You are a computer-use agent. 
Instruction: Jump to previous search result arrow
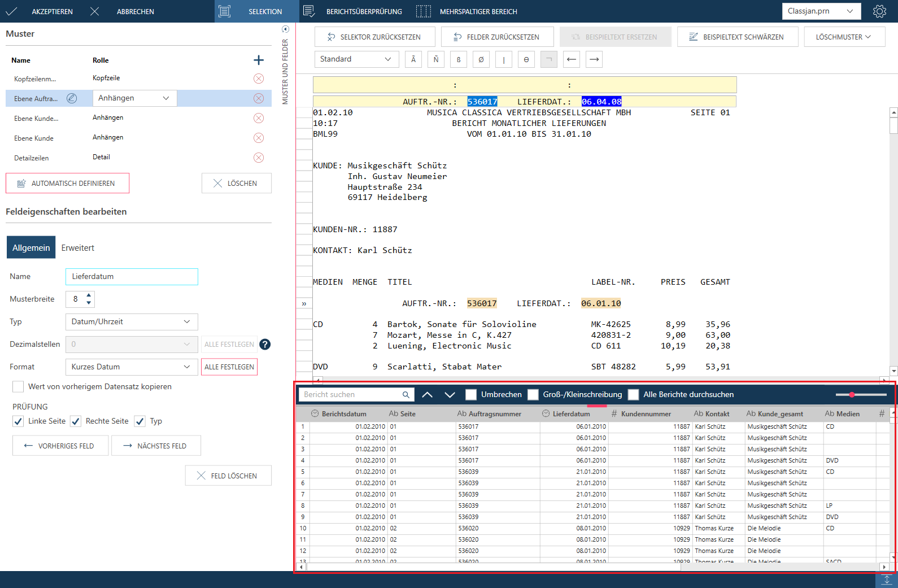click(428, 395)
